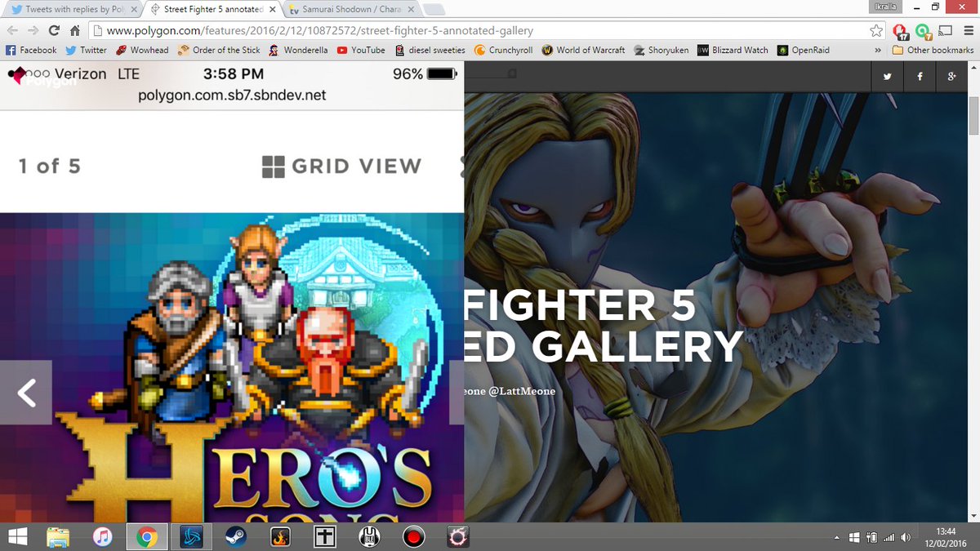Click the network signal tray icon
The image size is (980, 551).
pos(889,537)
